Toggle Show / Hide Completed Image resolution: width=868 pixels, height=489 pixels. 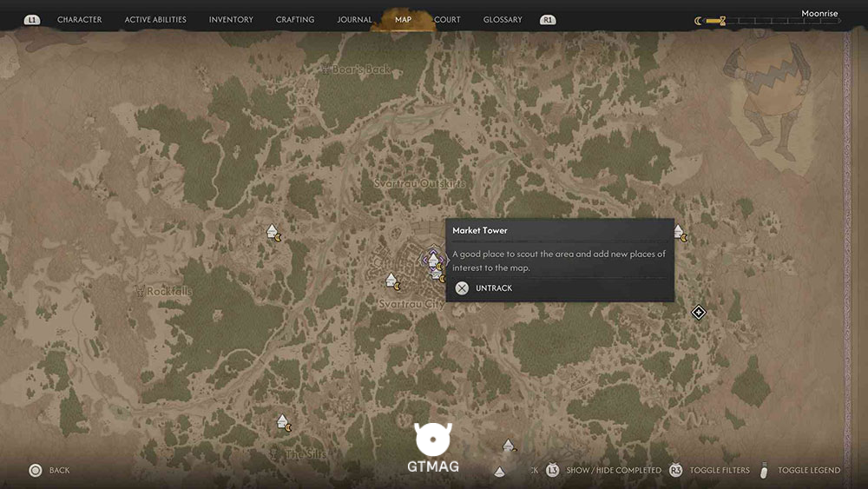[614, 470]
